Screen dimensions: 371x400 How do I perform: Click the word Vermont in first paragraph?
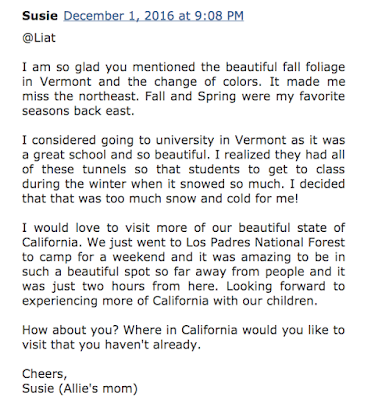(x=65, y=82)
